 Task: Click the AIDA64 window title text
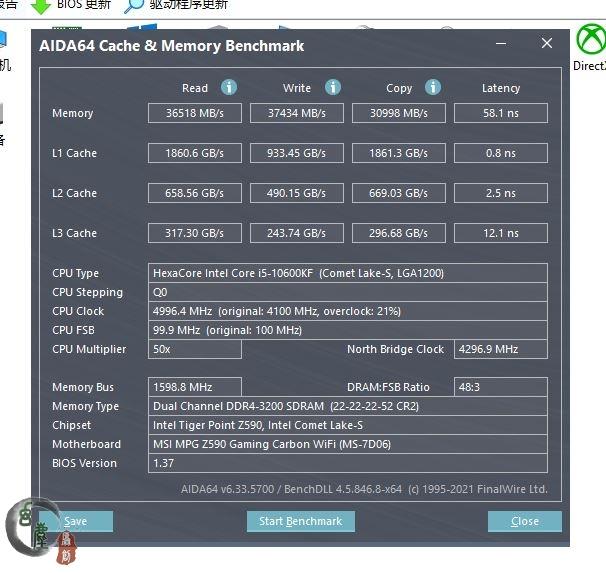tap(172, 46)
